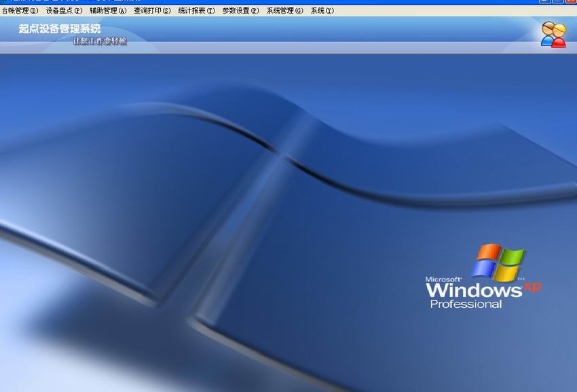577x392 pixels.
Task: Click the two-person users icon in the banner
Action: pos(553,35)
